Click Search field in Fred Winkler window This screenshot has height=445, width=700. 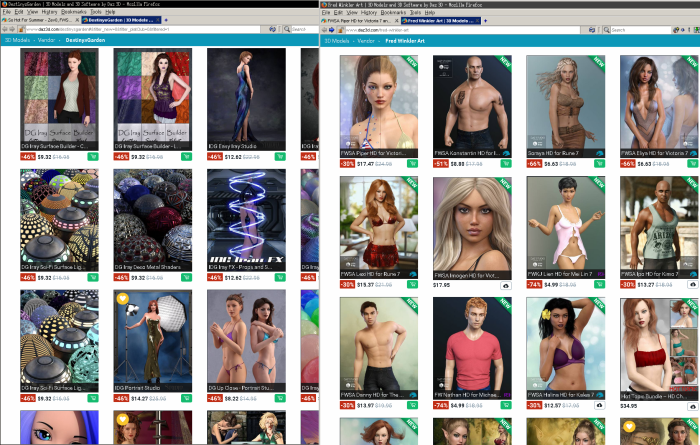tap(641, 30)
